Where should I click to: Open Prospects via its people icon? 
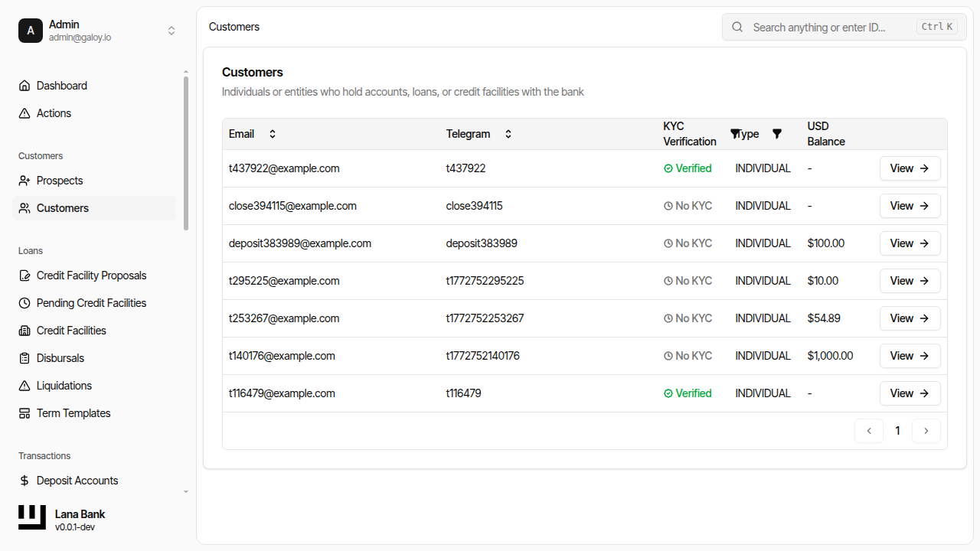[24, 180]
